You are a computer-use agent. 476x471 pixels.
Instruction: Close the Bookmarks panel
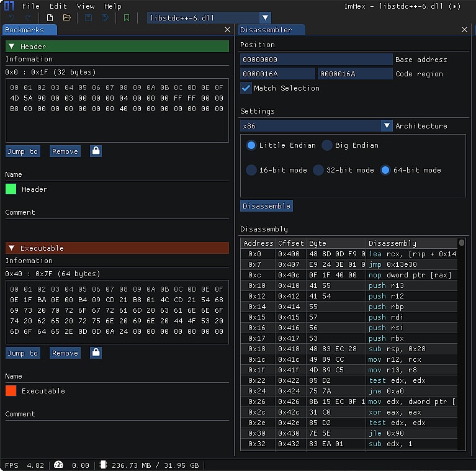click(x=227, y=30)
